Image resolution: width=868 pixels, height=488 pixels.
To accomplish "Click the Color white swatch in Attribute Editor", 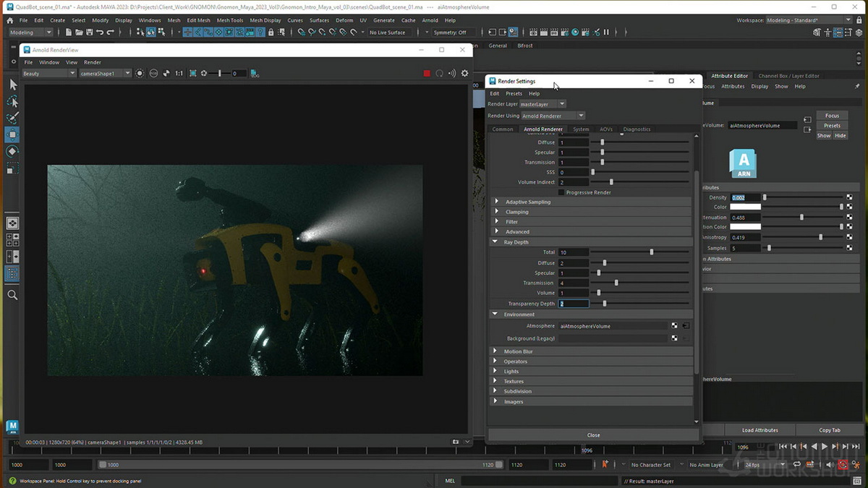I will (x=745, y=207).
